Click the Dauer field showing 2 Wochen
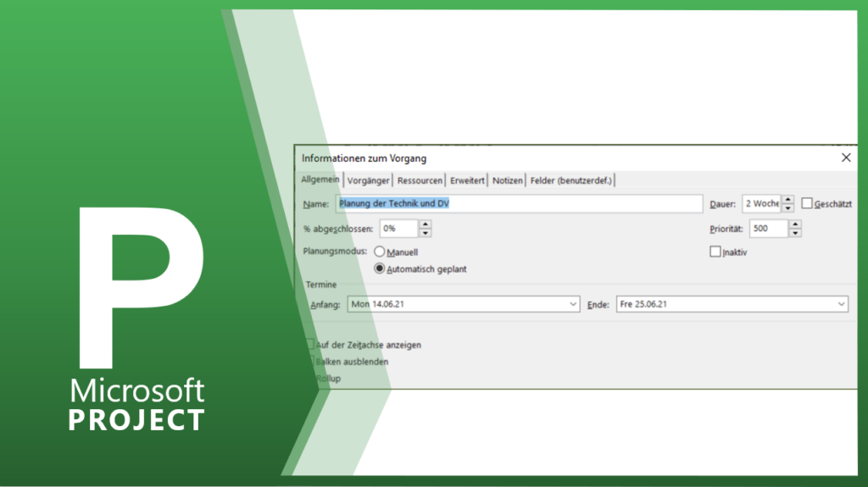 pyautogui.click(x=761, y=203)
